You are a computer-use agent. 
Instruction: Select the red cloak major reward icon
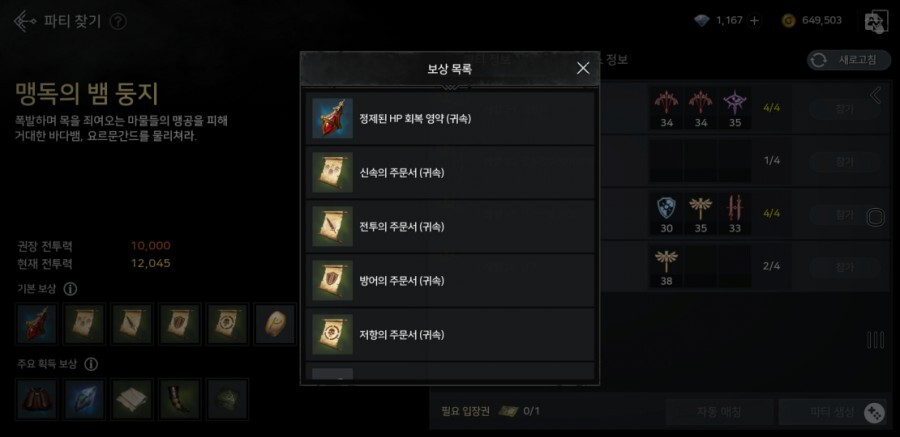coord(37,399)
